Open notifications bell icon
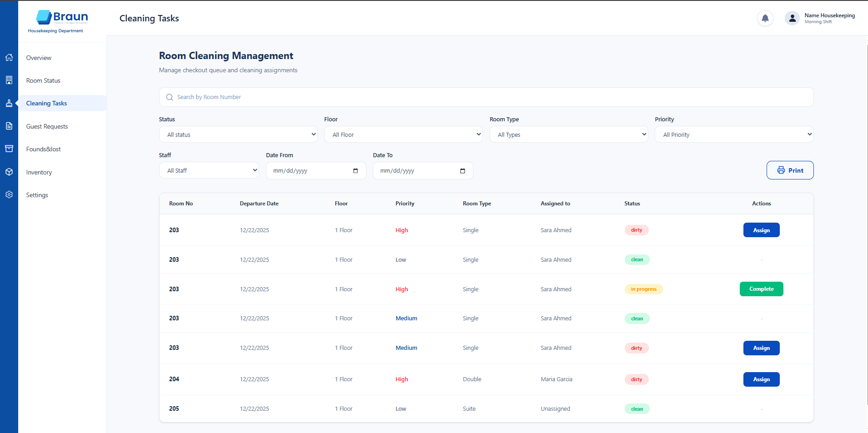Image resolution: width=868 pixels, height=433 pixels. 765,18
